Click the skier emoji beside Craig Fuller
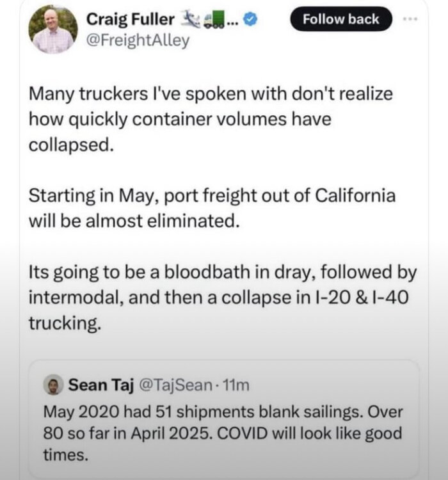Screen dimensions: 448x480 coord(190,19)
